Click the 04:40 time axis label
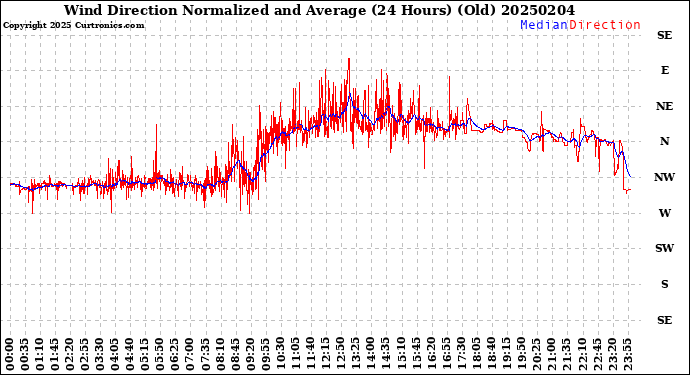Image resolution: width=690 pixels, height=375 pixels. click(129, 355)
